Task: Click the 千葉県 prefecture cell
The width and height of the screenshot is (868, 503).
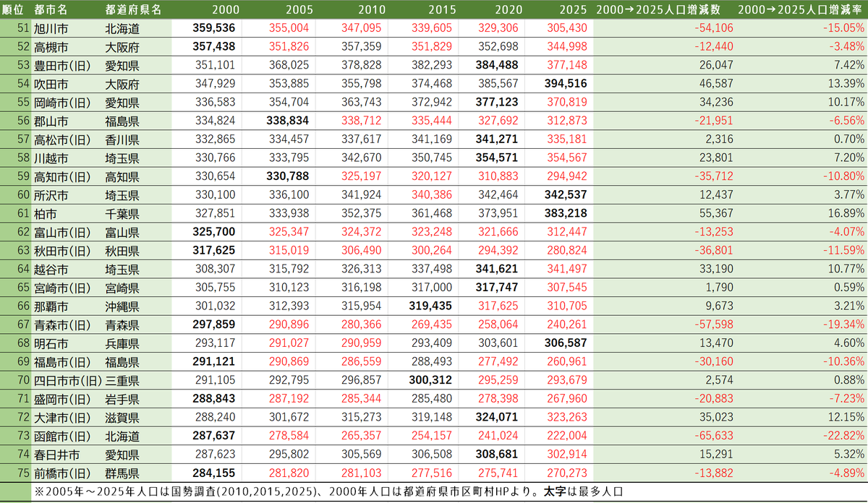Action: [x=122, y=213]
